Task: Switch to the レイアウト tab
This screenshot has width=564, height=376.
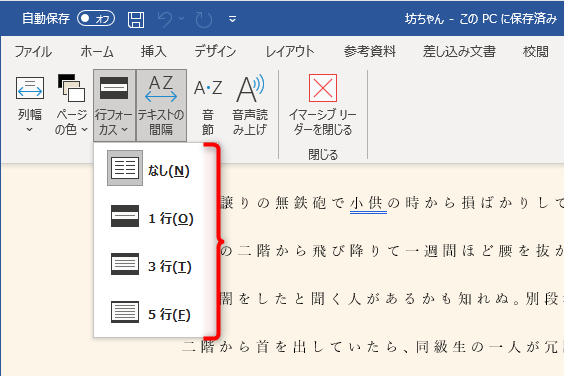Action: [x=290, y=52]
